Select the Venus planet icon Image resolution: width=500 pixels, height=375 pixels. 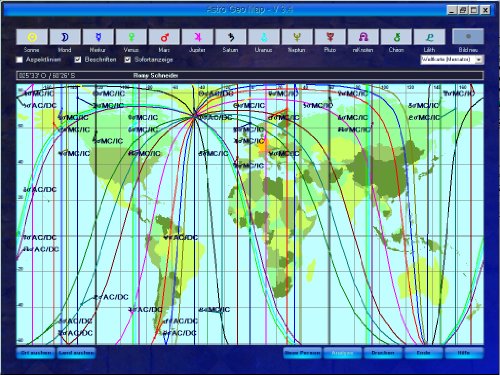(x=131, y=37)
